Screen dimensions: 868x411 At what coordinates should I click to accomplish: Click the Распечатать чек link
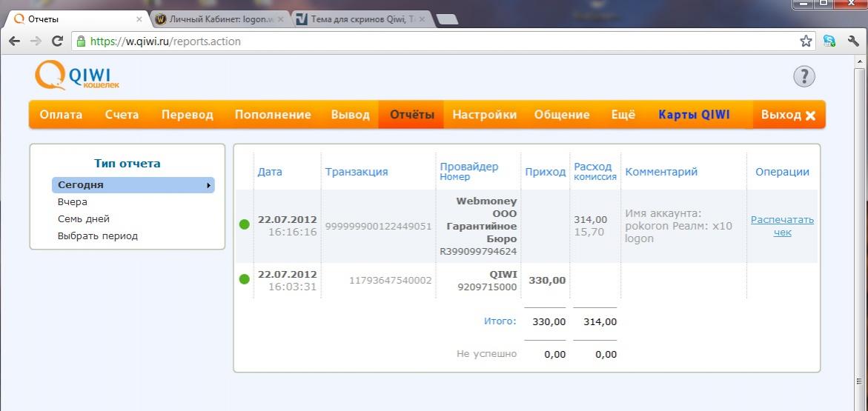tap(782, 226)
